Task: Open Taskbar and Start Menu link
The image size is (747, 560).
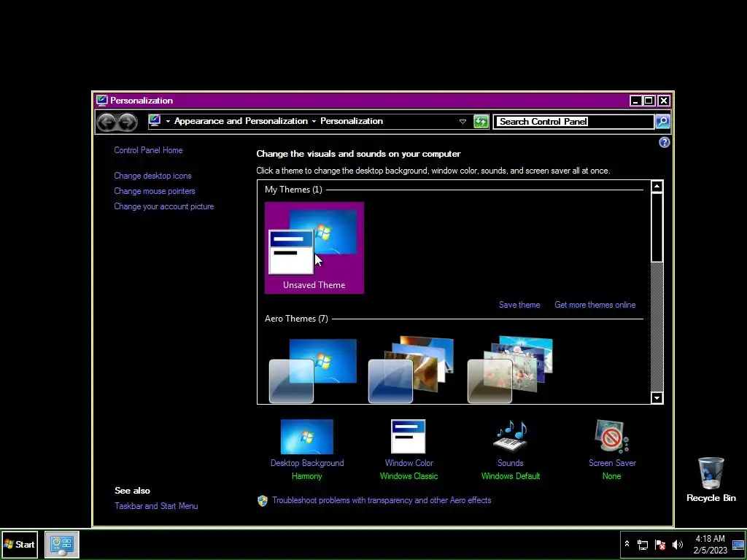Action: coord(156,506)
